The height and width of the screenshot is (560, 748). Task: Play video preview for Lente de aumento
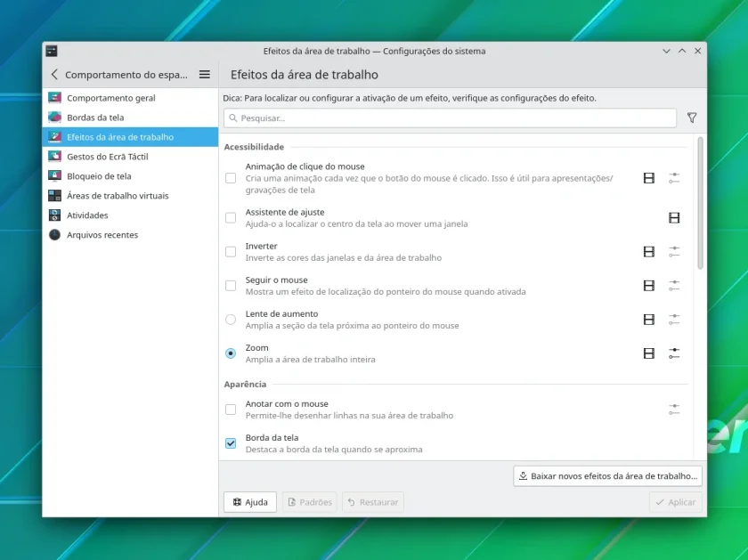pos(649,320)
